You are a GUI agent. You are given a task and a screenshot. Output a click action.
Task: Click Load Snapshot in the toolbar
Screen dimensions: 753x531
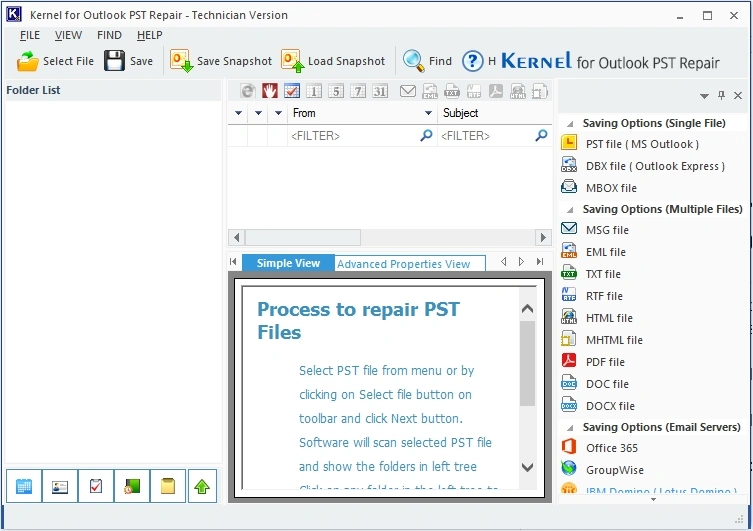pyautogui.click(x=333, y=61)
